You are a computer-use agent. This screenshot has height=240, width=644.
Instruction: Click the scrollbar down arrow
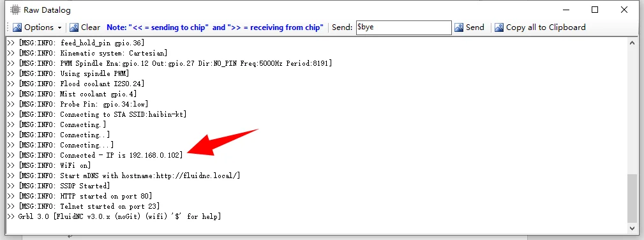(633, 228)
